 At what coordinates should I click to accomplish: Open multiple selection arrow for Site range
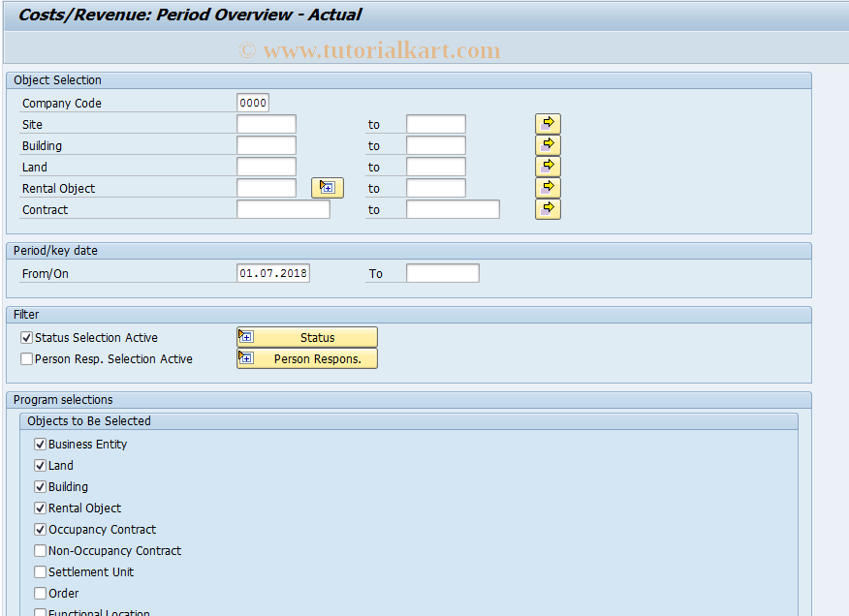(548, 123)
